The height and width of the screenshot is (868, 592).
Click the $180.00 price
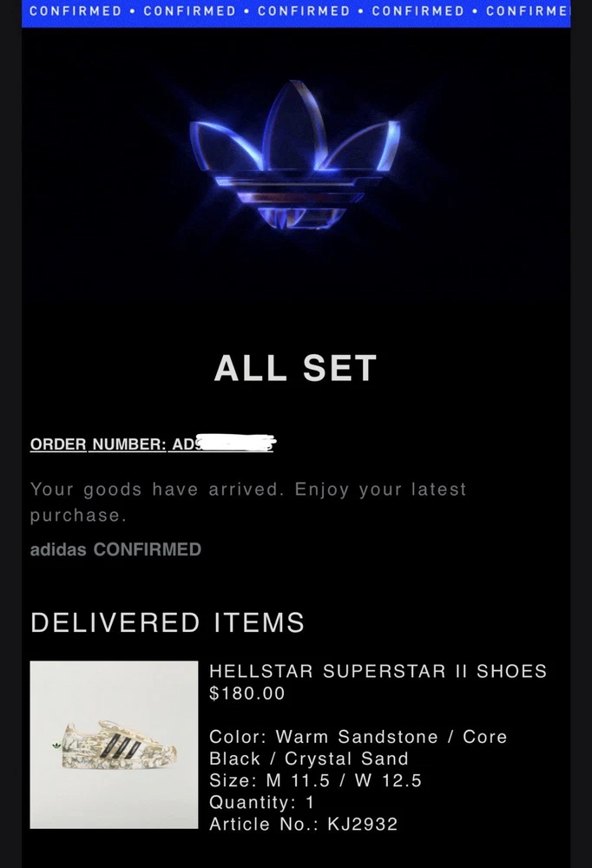247,694
